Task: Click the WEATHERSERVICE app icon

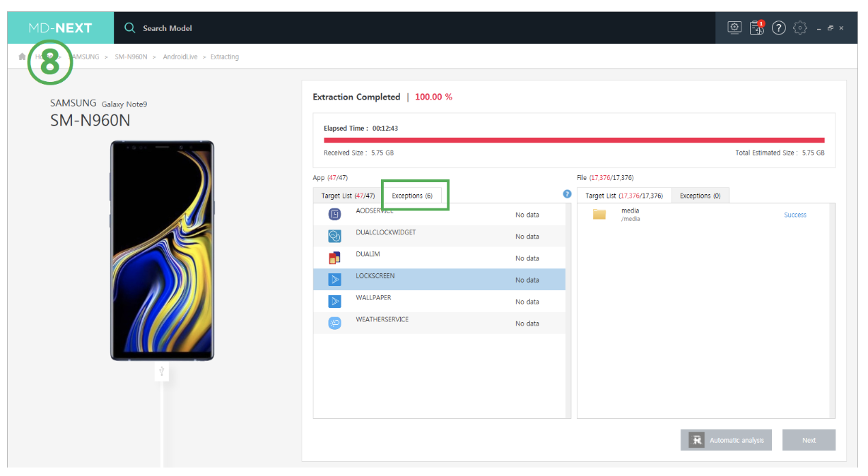Action: (335, 323)
